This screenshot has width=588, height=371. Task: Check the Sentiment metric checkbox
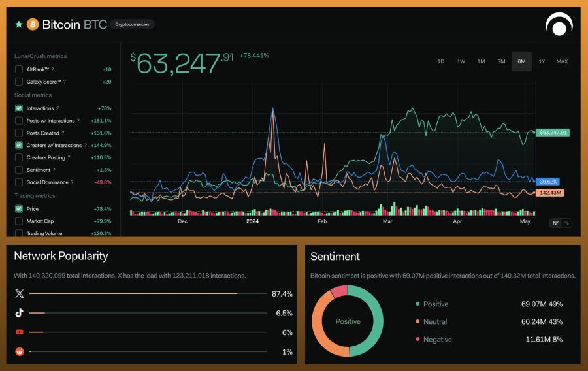pyautogui.click(x=19, y=170)
